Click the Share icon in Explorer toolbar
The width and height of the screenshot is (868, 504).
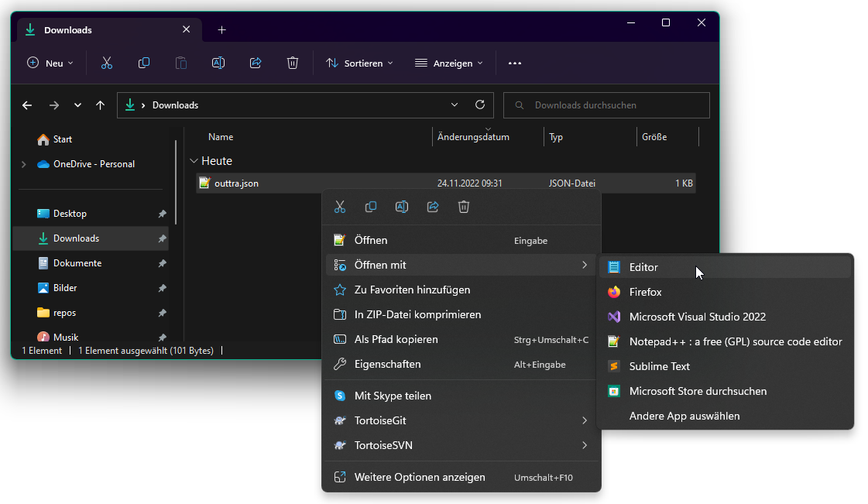[256, 63]
